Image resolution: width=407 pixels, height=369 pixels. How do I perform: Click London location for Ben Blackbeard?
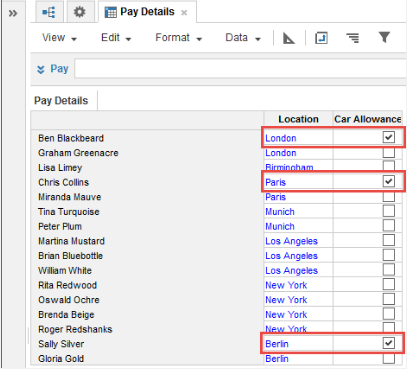281,138
